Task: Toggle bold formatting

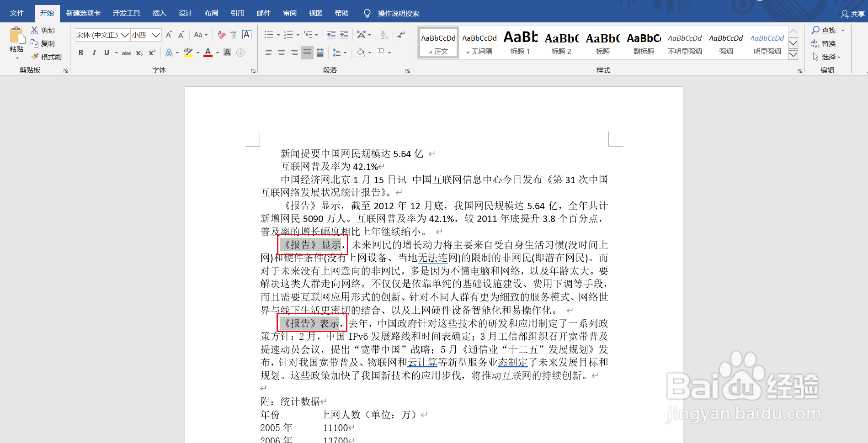Action: pyautogui.click(x=80, y=53)
